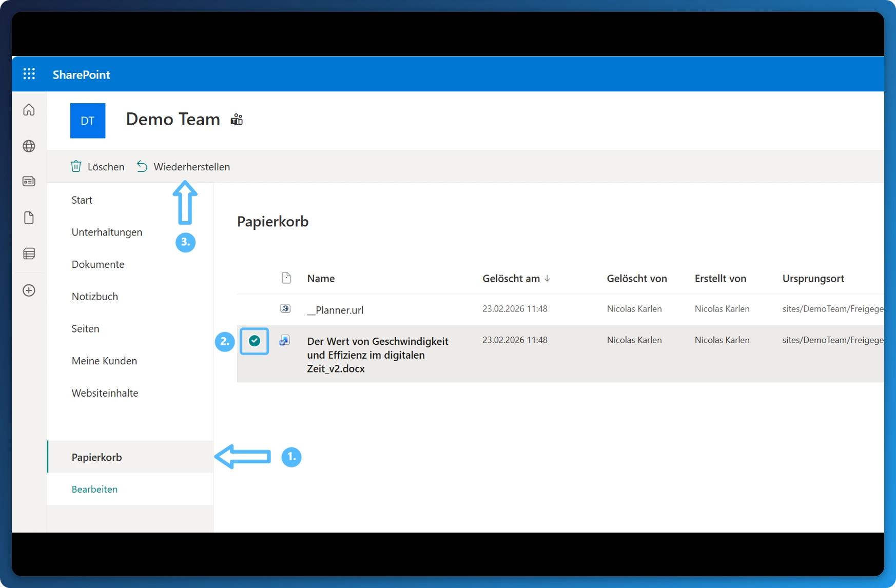Click the docx row's sites/DemoTeam origin path
Viewport: 896px width, 588px height.
(x=833, y=340)
